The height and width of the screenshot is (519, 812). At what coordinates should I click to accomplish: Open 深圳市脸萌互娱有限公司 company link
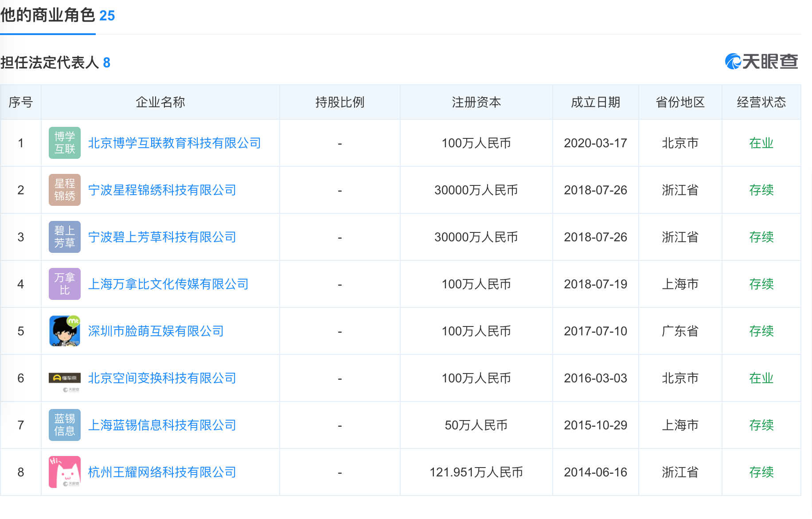click(x=156, y=331)
